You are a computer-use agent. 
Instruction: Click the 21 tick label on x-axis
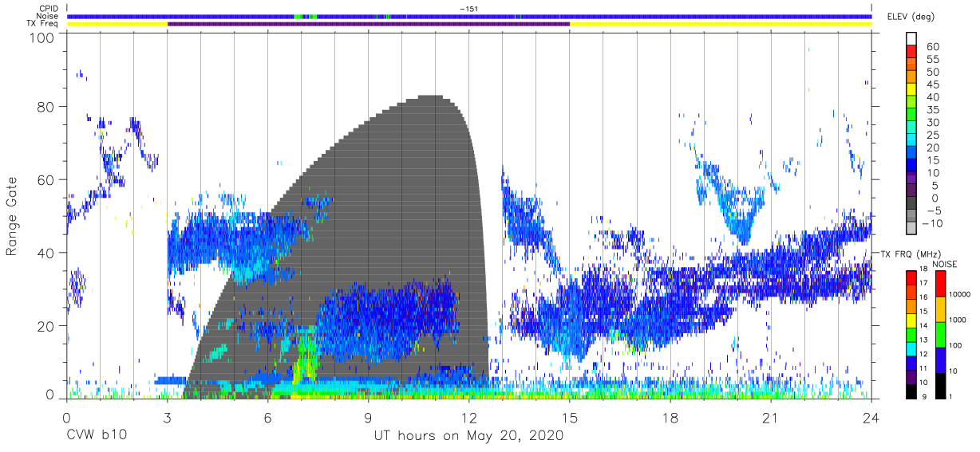[771, 418]
